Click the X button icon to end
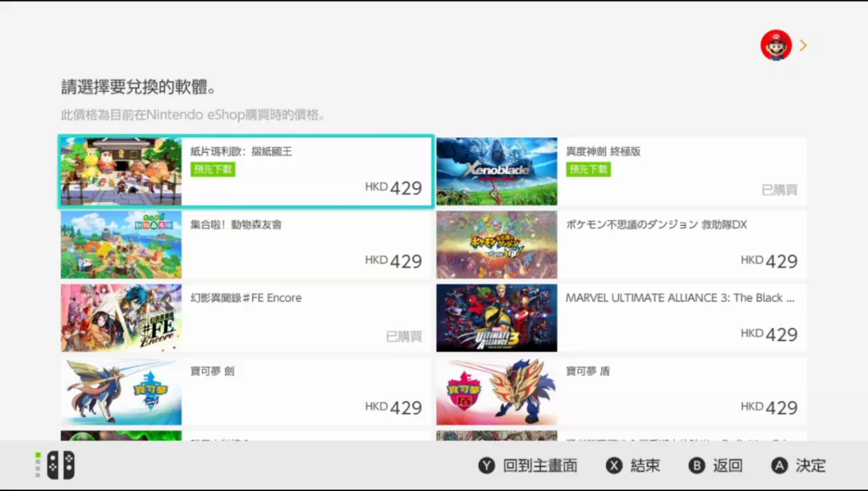 coord(614,465)
